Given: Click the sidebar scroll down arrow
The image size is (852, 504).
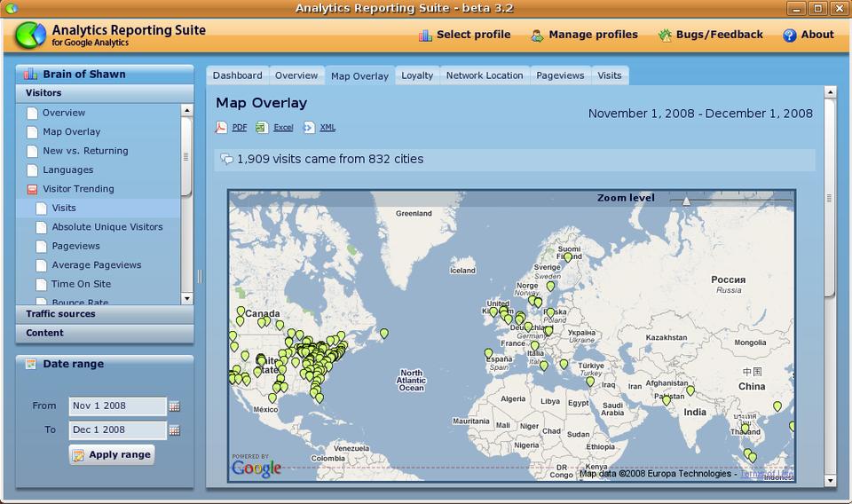Looking at the screenshot, I should tap(186, 299).
